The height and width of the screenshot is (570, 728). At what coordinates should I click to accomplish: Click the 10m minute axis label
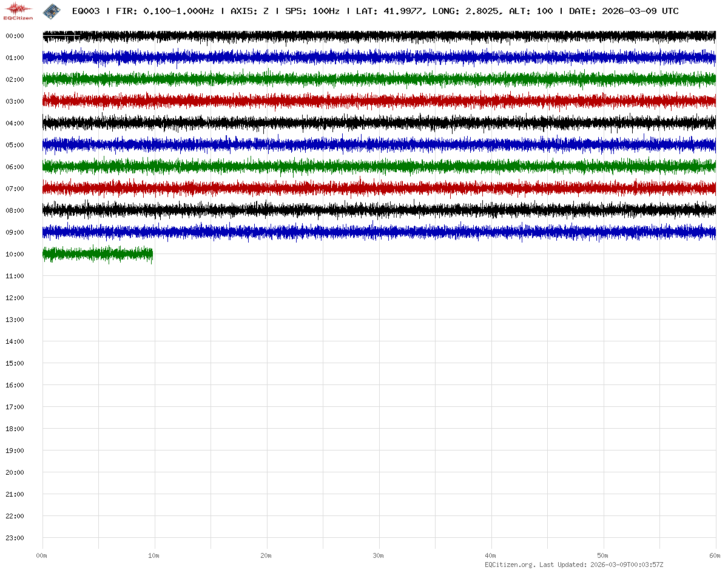coord(154,555)
